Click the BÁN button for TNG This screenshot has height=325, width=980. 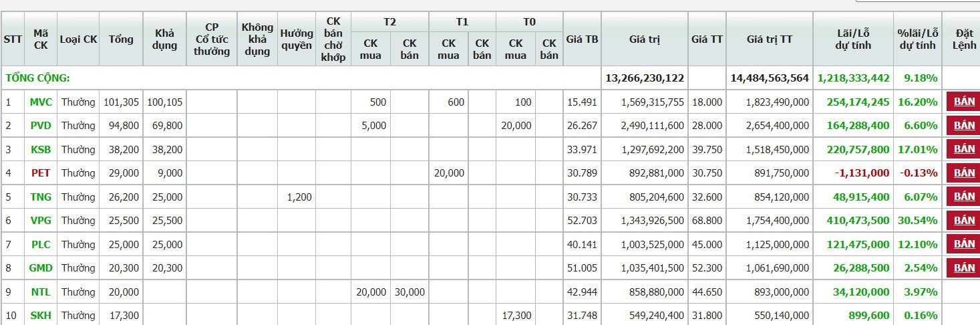pyautogui.click(x=964, y=197)
